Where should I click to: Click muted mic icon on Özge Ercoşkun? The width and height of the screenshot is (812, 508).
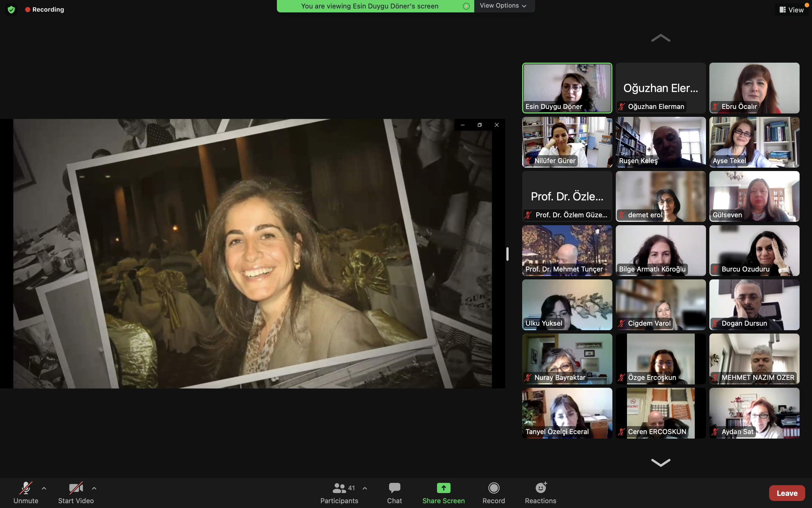[x=621, y=378]
